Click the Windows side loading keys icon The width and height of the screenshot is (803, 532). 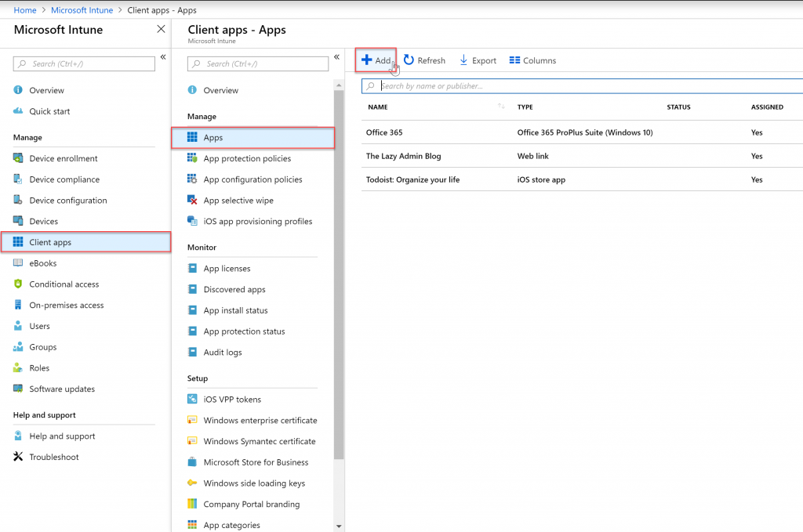[192, 483]
